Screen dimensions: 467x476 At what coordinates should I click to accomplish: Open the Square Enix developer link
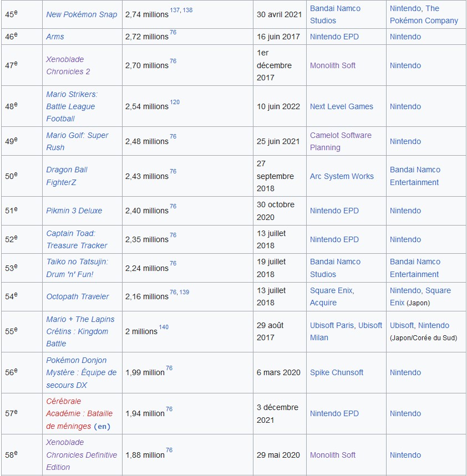click(331, 290)
